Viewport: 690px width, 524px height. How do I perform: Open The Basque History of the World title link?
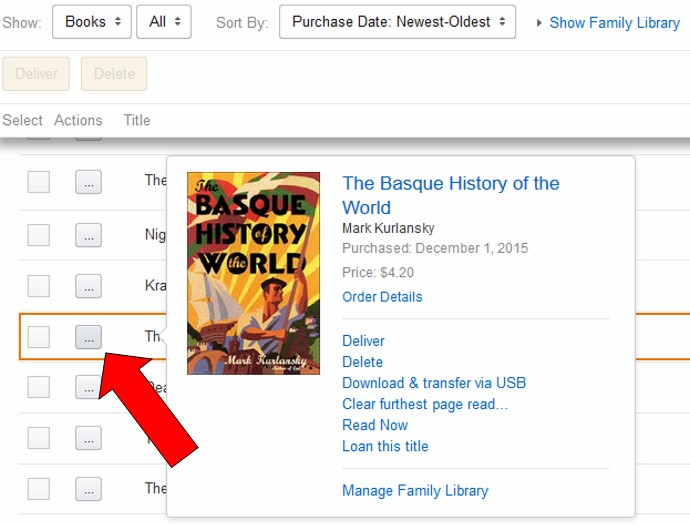(x=451, y=195)
